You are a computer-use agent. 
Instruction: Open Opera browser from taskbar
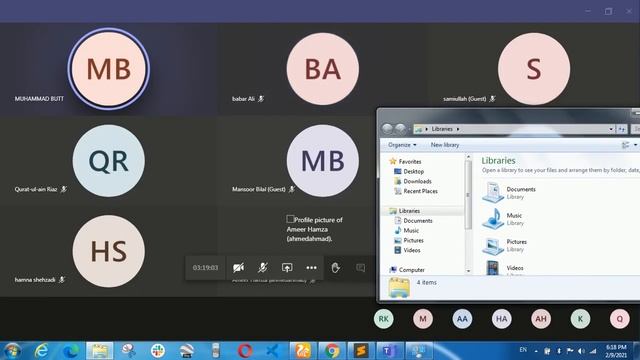point(245,350)
